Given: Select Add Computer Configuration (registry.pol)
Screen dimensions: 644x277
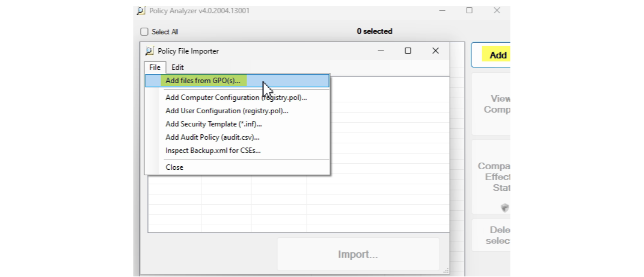Looking at the screenshot, I should coord(237,98).
